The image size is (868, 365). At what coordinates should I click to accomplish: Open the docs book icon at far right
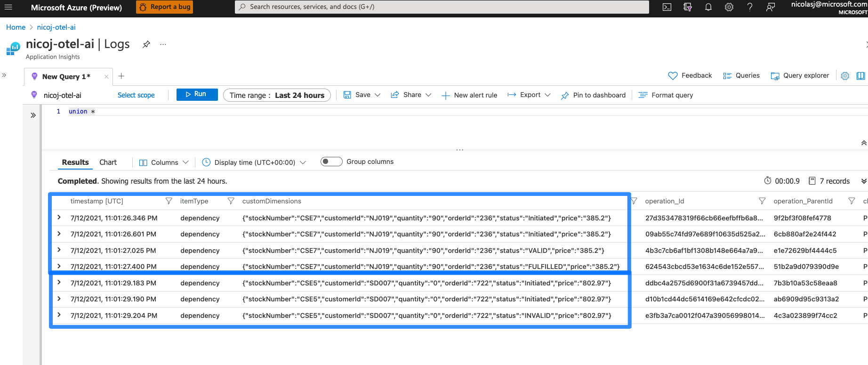(x=861, y=76)
